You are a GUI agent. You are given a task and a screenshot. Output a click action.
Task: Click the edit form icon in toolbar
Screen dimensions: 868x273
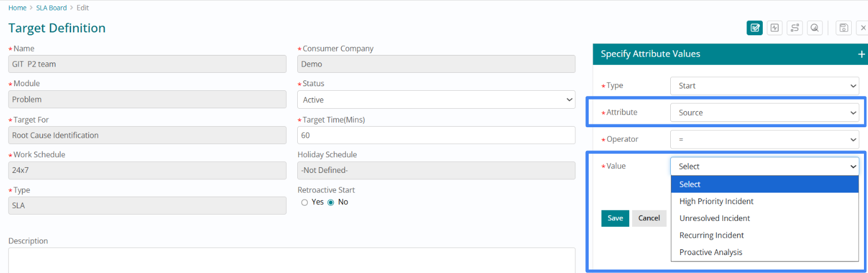pyautogui.click(x=754, y=28)
